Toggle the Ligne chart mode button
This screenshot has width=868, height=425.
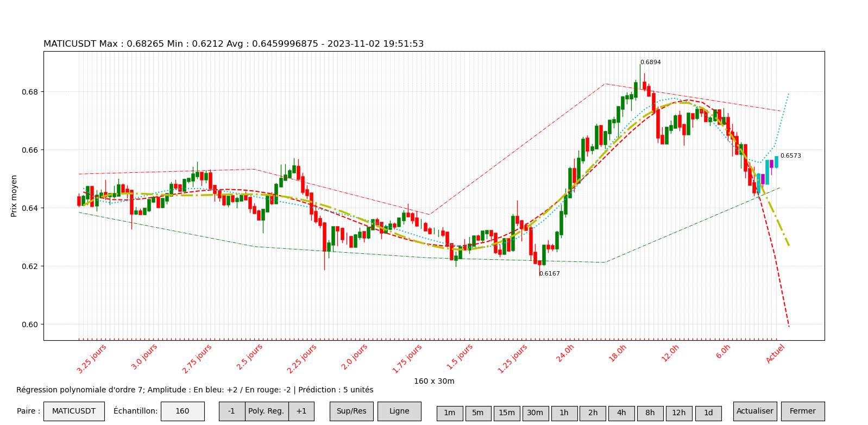tap(399, 411)
